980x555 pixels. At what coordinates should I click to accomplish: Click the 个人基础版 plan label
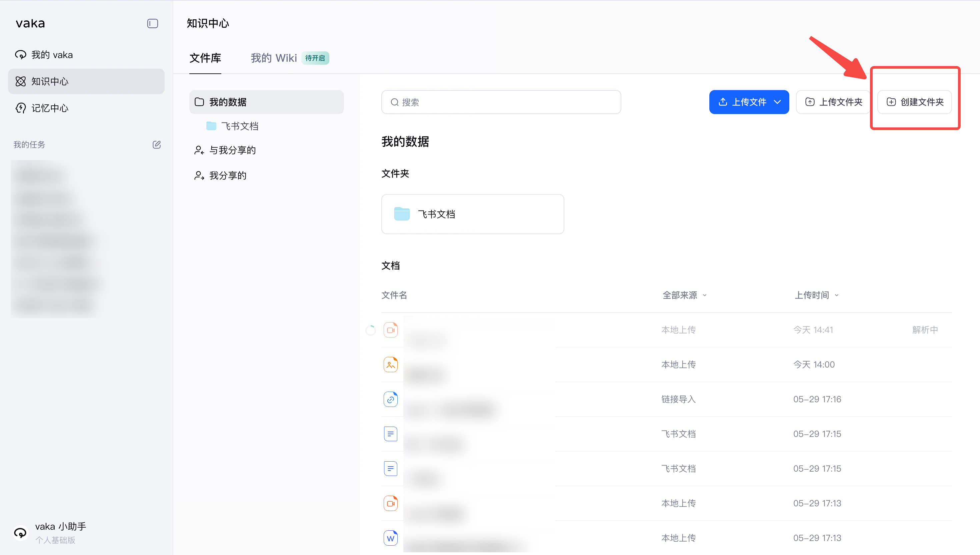coord(55,540)
